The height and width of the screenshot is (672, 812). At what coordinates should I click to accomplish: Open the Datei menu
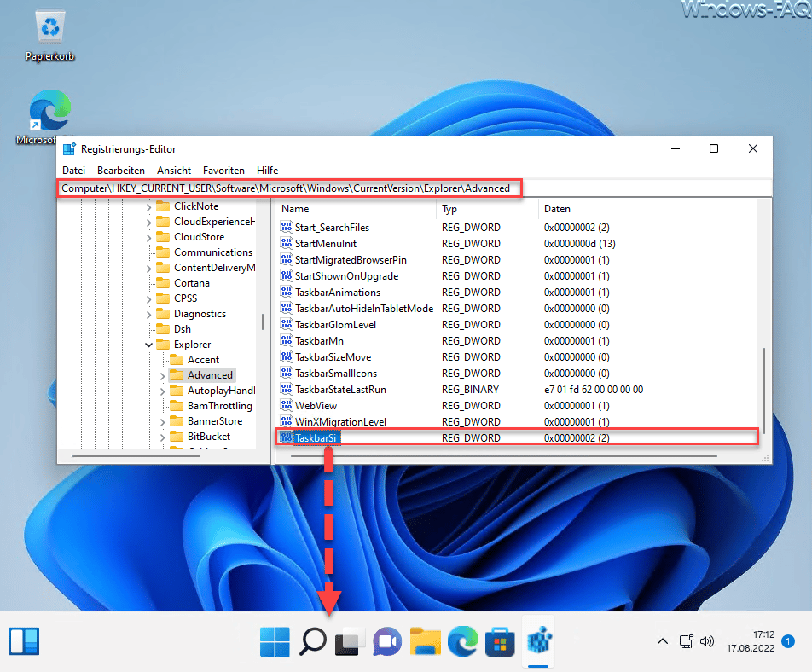pyautogui.click(x=73, y=171)
